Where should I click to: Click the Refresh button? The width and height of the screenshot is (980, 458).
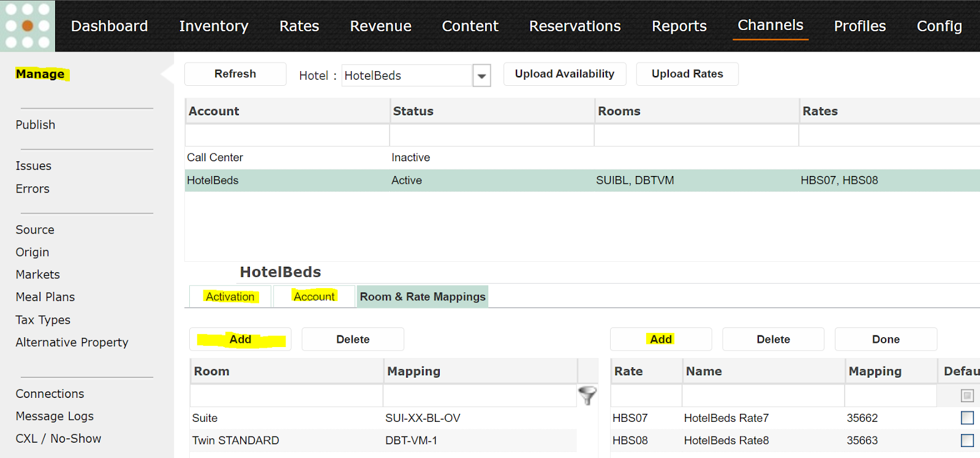pos(235,74)
